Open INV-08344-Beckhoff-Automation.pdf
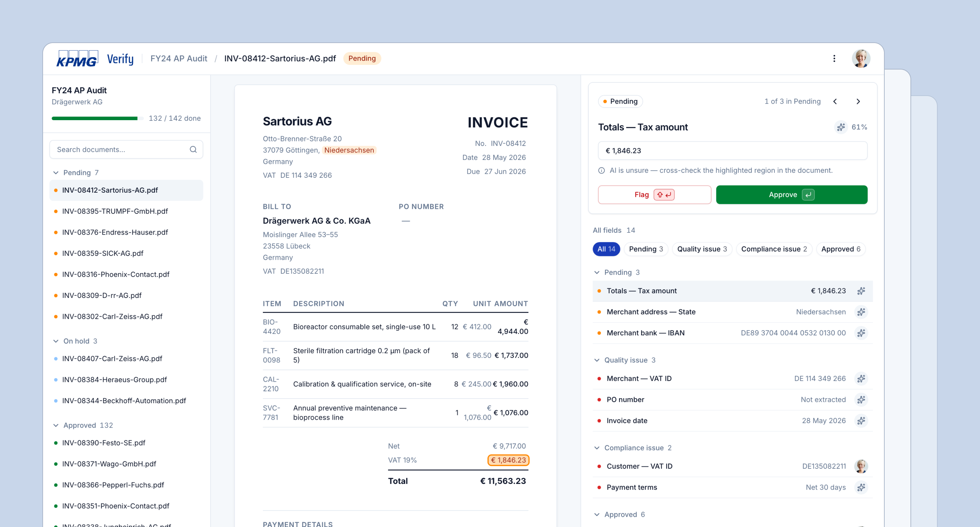 click(126, 401)
